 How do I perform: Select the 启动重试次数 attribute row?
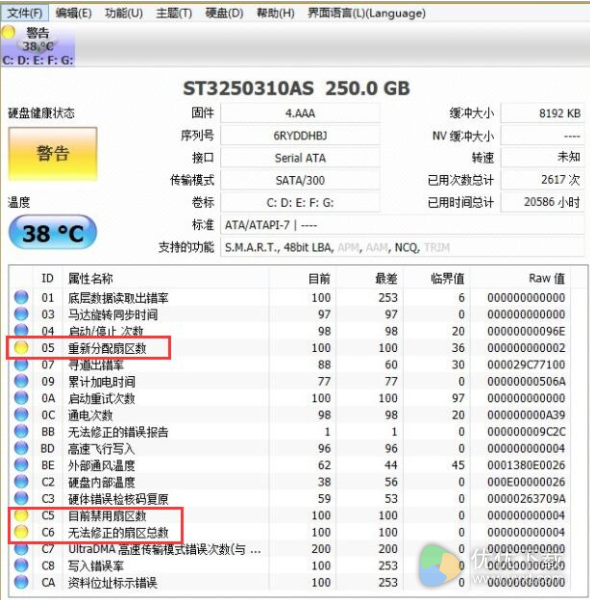tap(289, 398)
